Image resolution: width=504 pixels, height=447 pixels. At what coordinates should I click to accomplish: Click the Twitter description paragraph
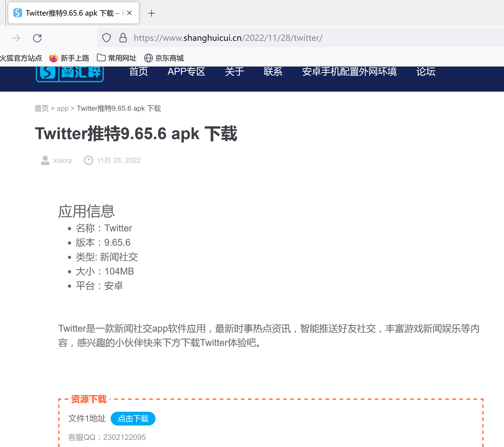(x=269, y=335)
